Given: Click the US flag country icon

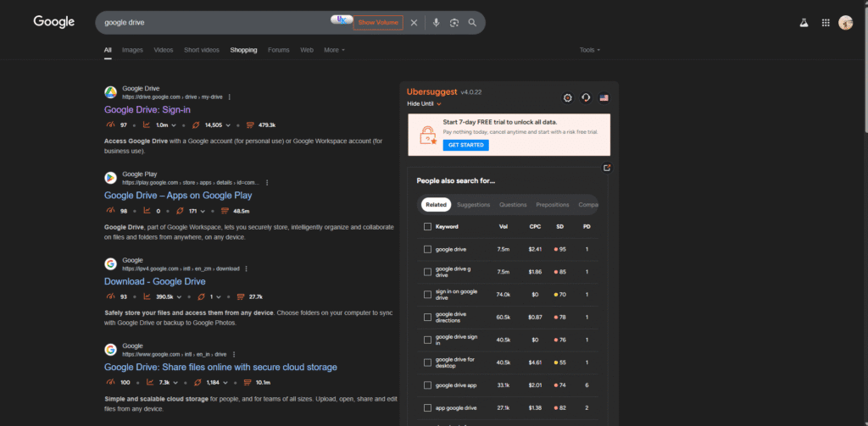Looking at the screenshot, I should [604, 98].
